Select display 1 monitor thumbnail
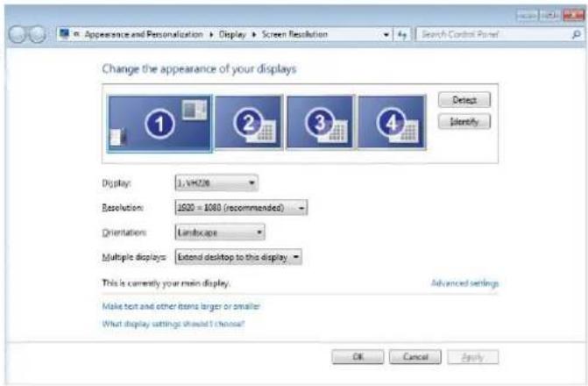Image resolution: width=588 pixels, height=386 pixels. [159, 124]
